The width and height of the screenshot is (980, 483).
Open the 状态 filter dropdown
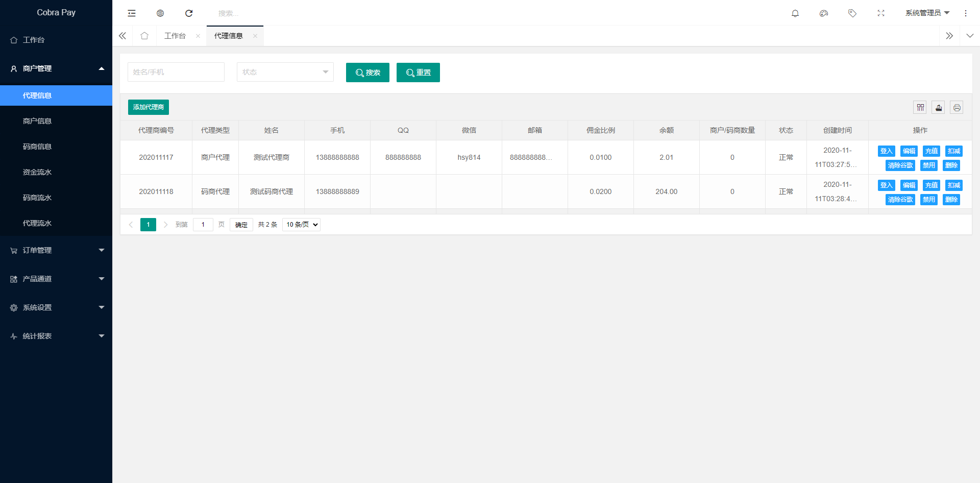(x=285, y=72)
